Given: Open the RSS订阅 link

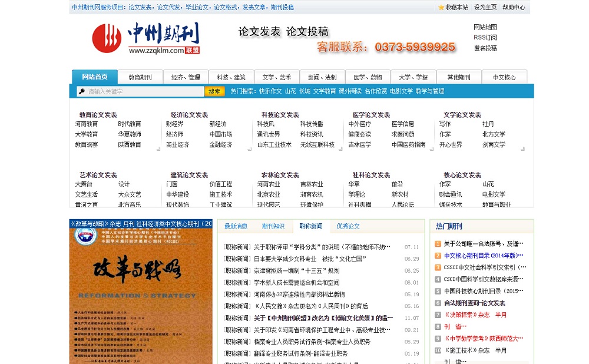Looking at the screenshot, I should pyautogui.click(x=485, y=38).
